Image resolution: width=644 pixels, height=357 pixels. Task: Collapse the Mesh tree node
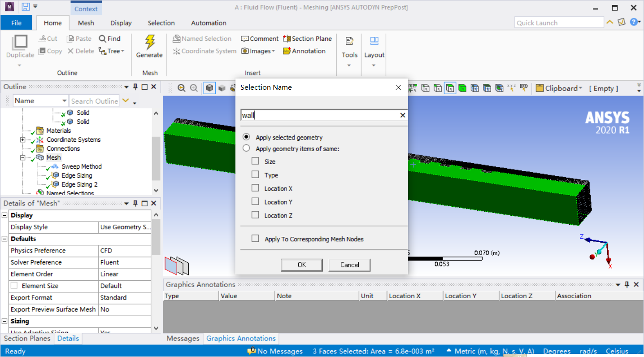coord(22,158)
